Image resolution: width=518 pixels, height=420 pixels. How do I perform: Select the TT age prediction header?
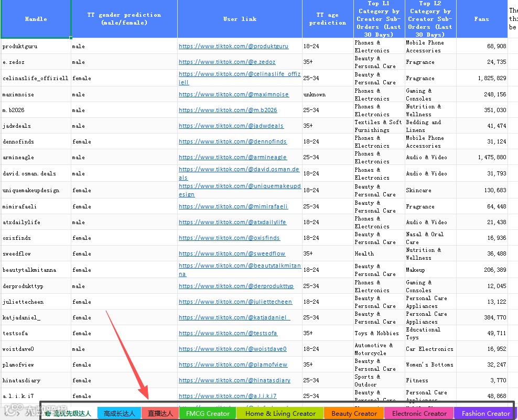click(328, 19)
